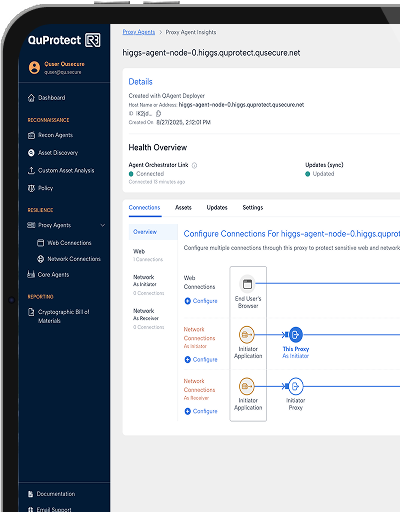Open Cryptographic Bill of Materials report

[x=59, y=316]
